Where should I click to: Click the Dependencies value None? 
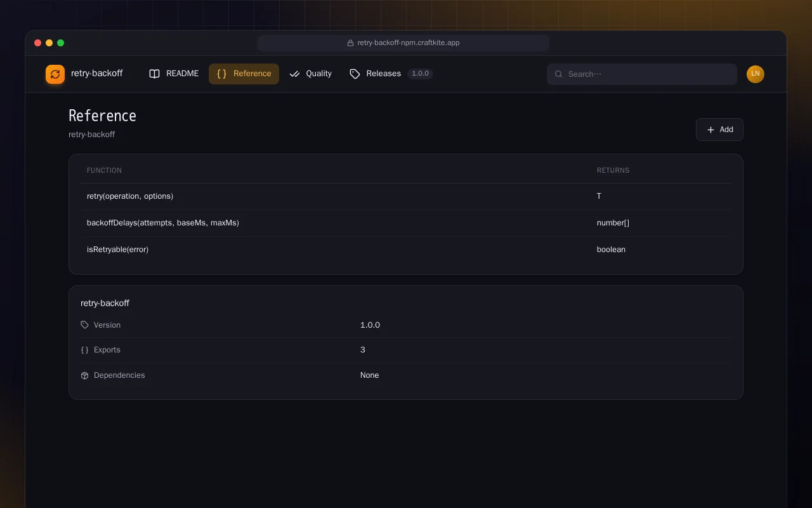coord(369,375)
